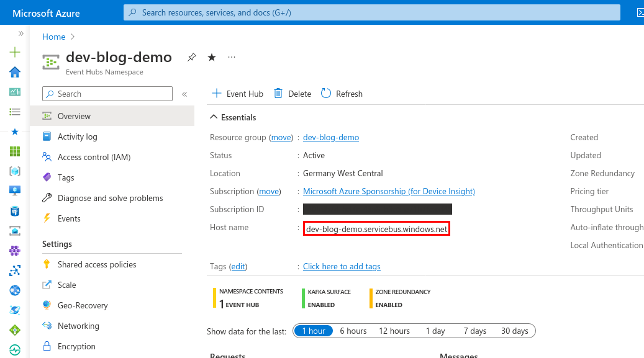644x358 pixels.
Task: Select the 1 day data range
Action: [x=435, y=331]
